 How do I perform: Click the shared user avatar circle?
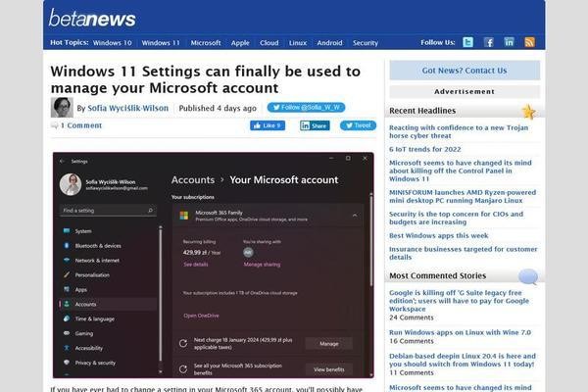click(248, 253)
